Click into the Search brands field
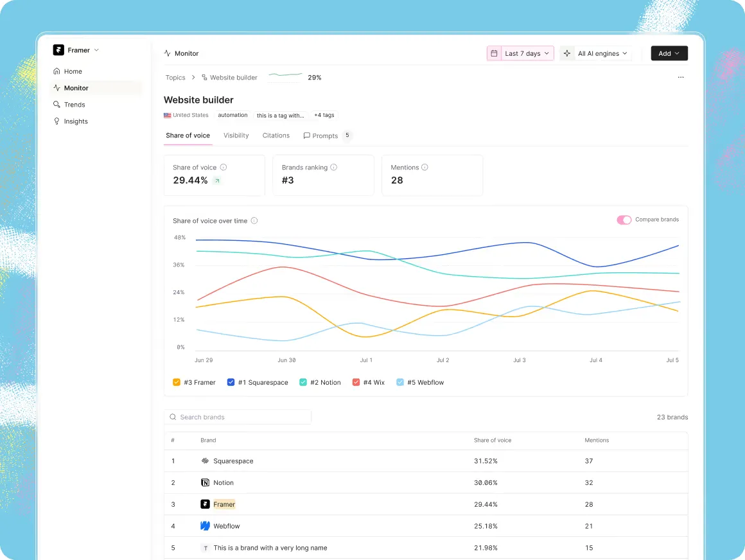The image size is (745, 560). (x=238, y=417)
